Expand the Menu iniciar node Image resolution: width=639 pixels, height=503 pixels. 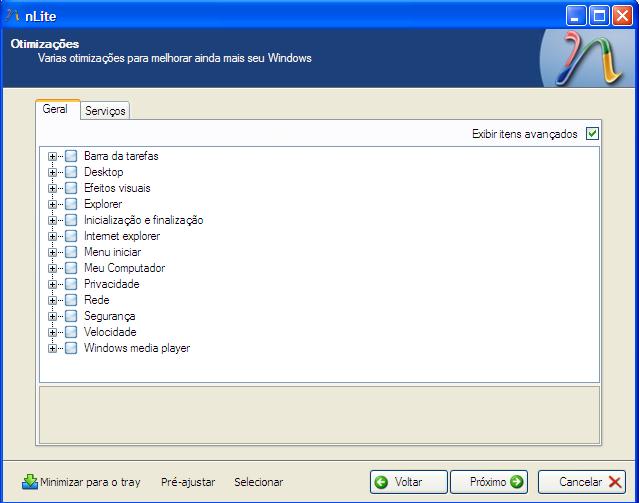(x=52, y=252)
